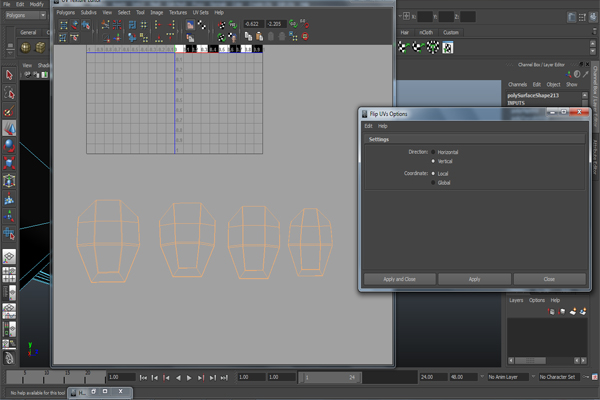This screenshot has width=600, height=400.
Task: Open Layers menu in Layer Editor
Action: [516, 300]
